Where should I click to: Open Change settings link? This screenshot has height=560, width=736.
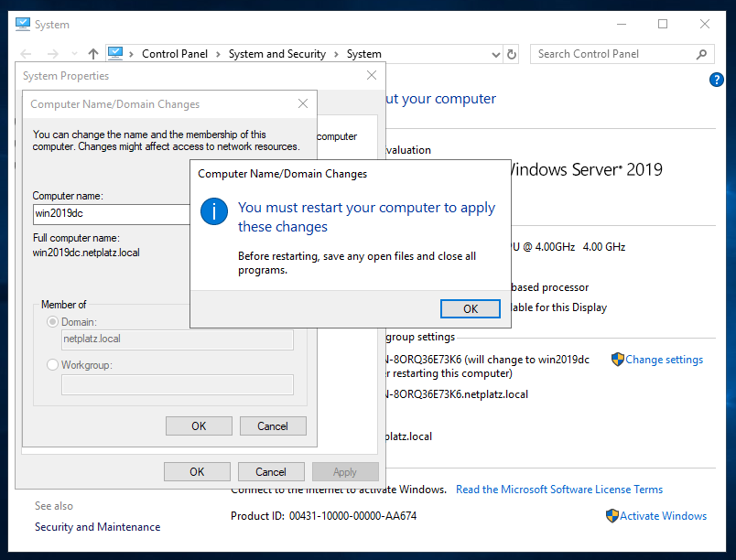click(665, 360)
